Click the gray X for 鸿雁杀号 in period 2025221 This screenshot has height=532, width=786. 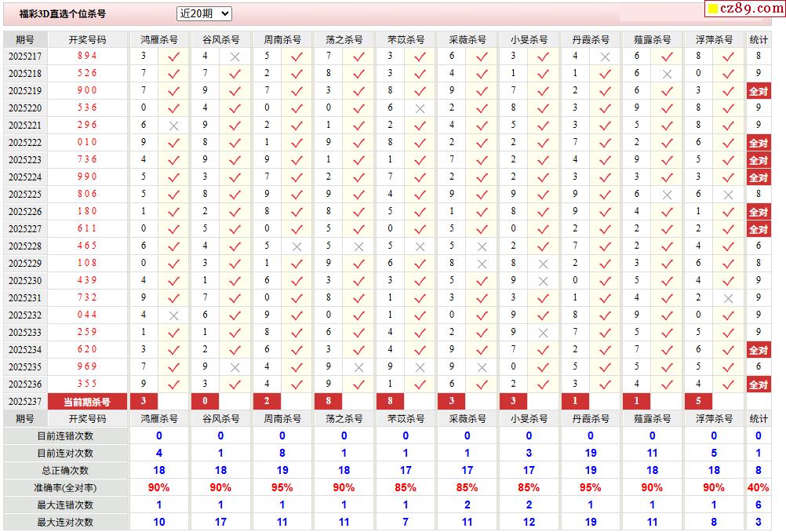(x=173, y=126)
